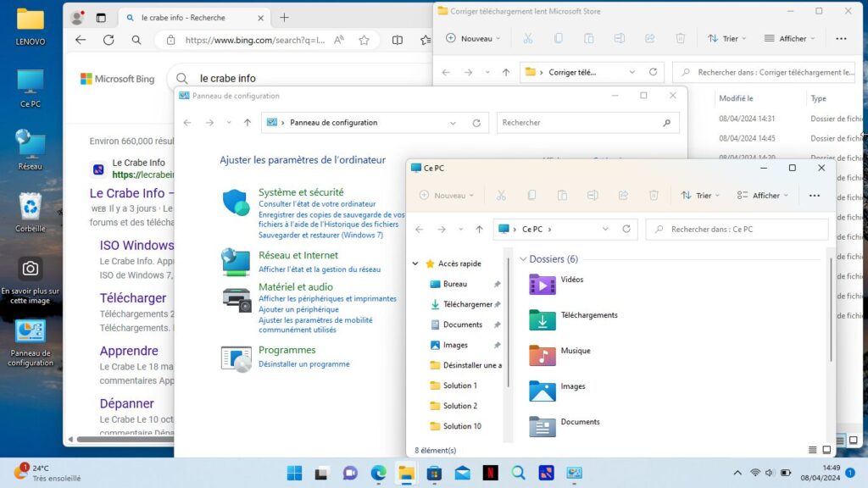The image size is (868, 488).
Task: Open Matériel et audio category
Action: [296, 286]
